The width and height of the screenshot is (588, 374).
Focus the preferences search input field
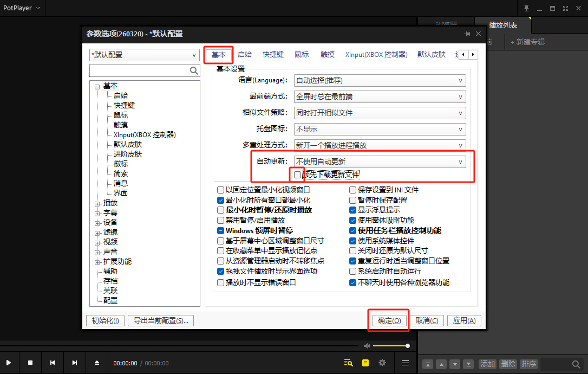click(140, 70)
